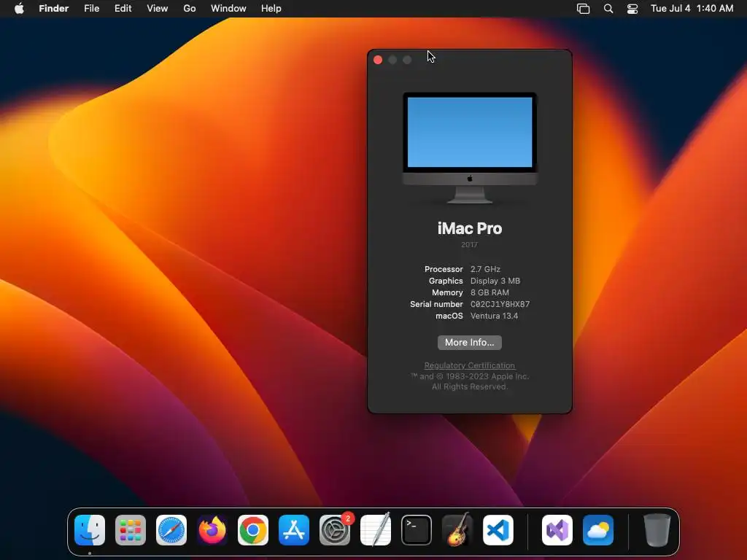The height and width of the screenshot is (560, 747).
Task: Click the screen mirroring icon in menu bar
Action: pos(583,9)
